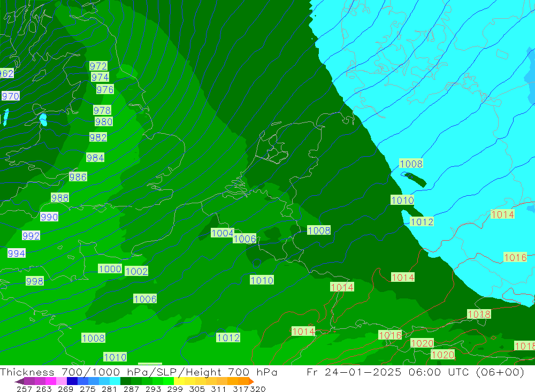Click the 990 isobar label
This screenshot has height=392, width=535.
click(49, 217)
